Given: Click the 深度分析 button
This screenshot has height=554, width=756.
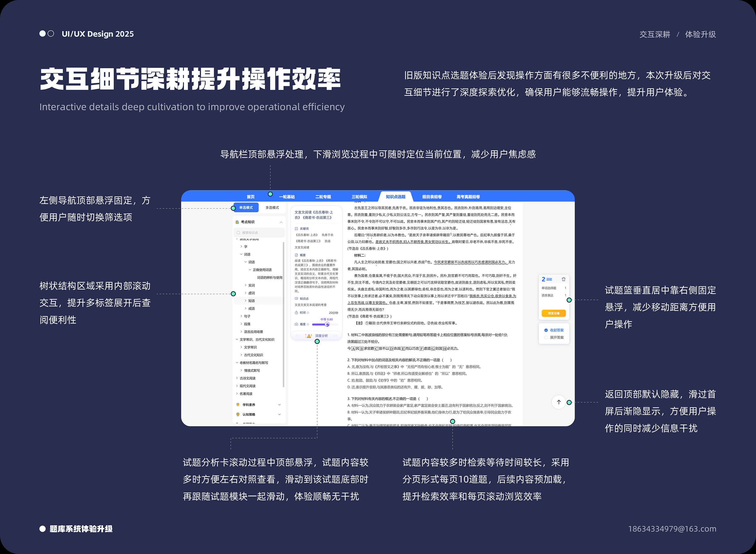Looking at the screenshot, I should (x=321, y=336).
